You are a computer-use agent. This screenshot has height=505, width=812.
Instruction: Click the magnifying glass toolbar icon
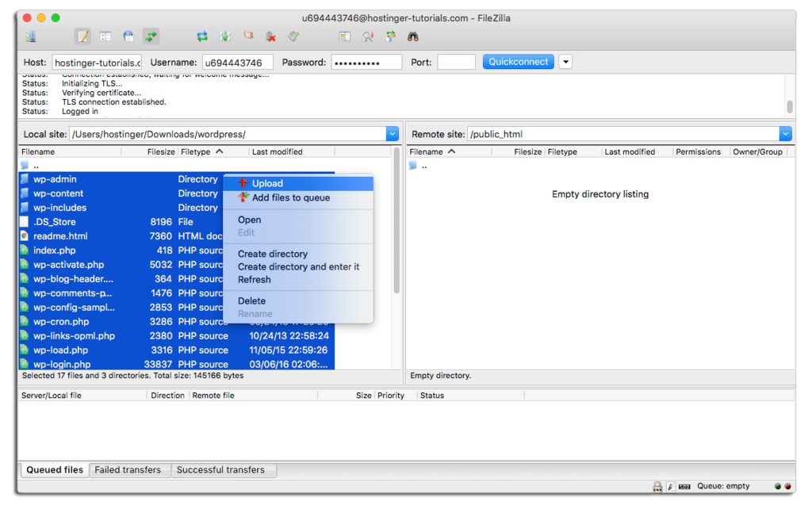[x=368, y=36]
